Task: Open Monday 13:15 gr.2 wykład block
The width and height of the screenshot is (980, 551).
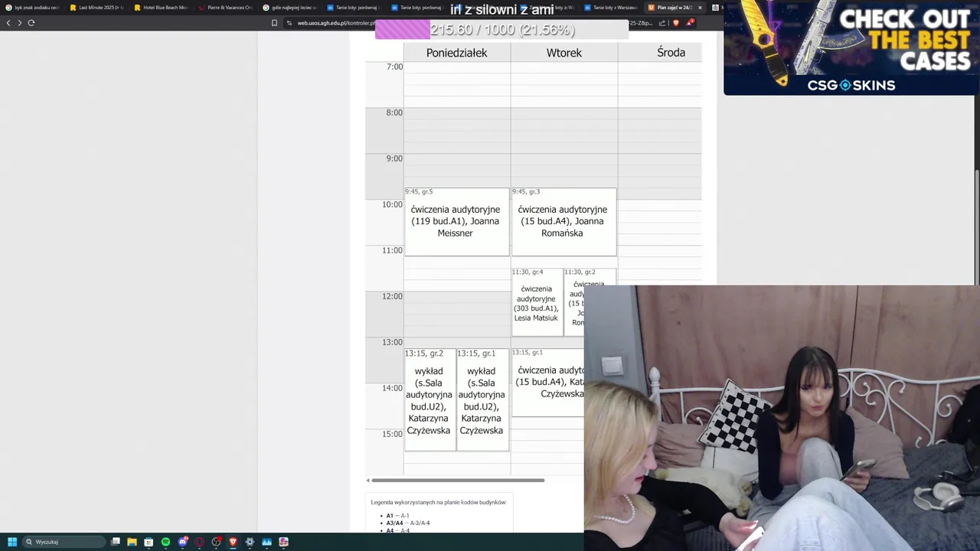Action: tap(430, 399)
